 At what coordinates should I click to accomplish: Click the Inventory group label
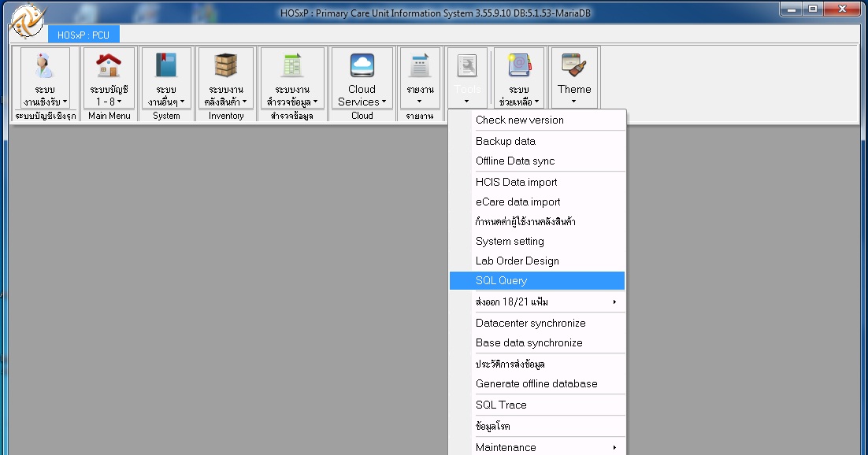click(x=226, y=116)
